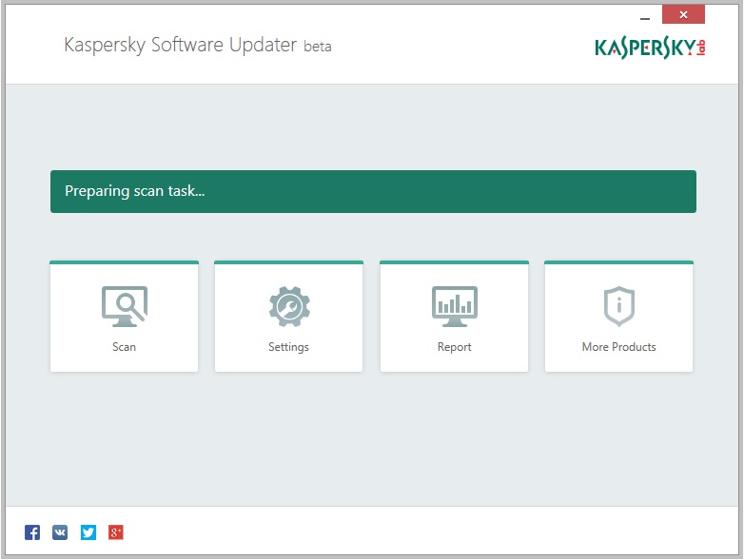Open the Report chart monitor icon
The height and width of the screenshot is (560, 744).
[454, 306]
